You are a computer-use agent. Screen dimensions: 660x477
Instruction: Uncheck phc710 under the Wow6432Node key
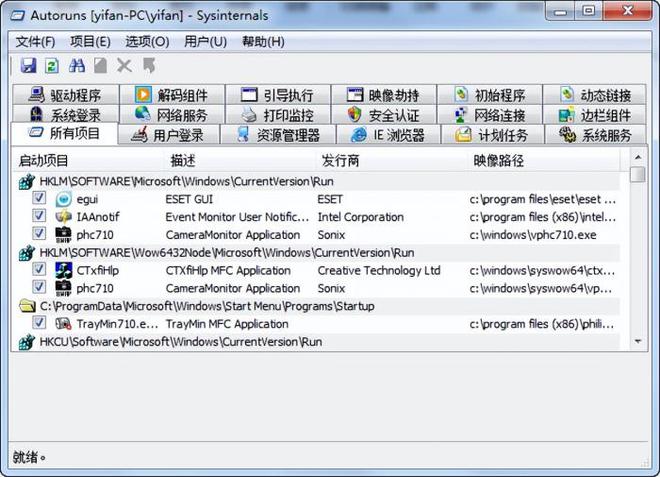point(39,287)
